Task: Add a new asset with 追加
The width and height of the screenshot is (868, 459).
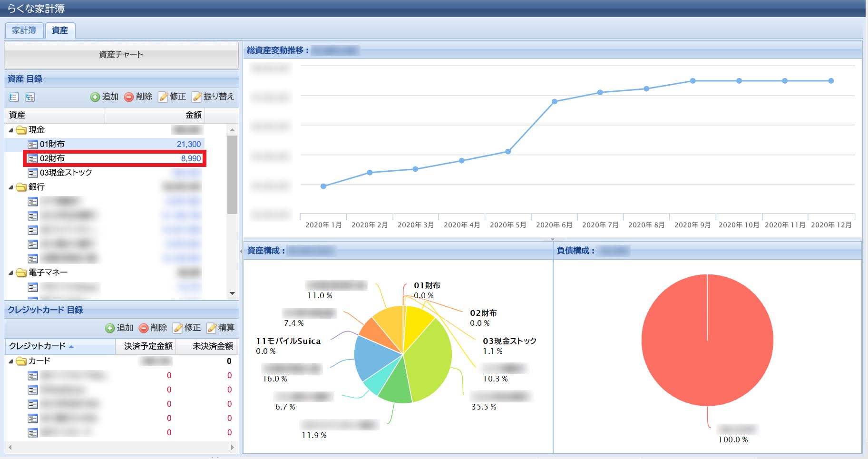Action: point(104,97)
